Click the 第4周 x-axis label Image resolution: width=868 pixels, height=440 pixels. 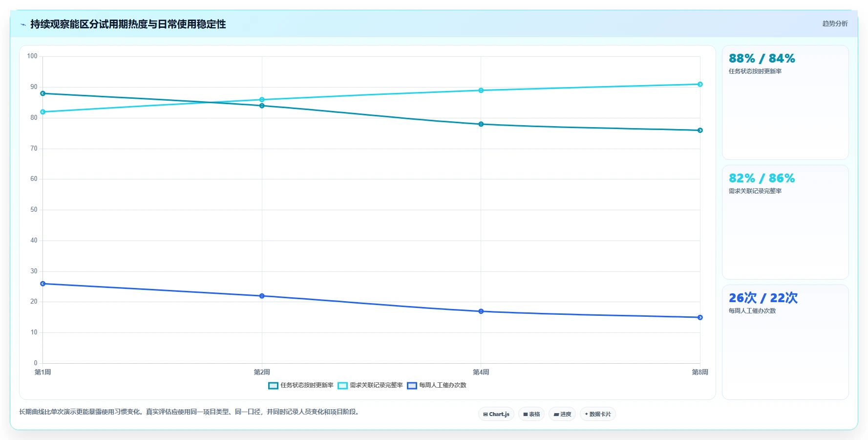481,373
